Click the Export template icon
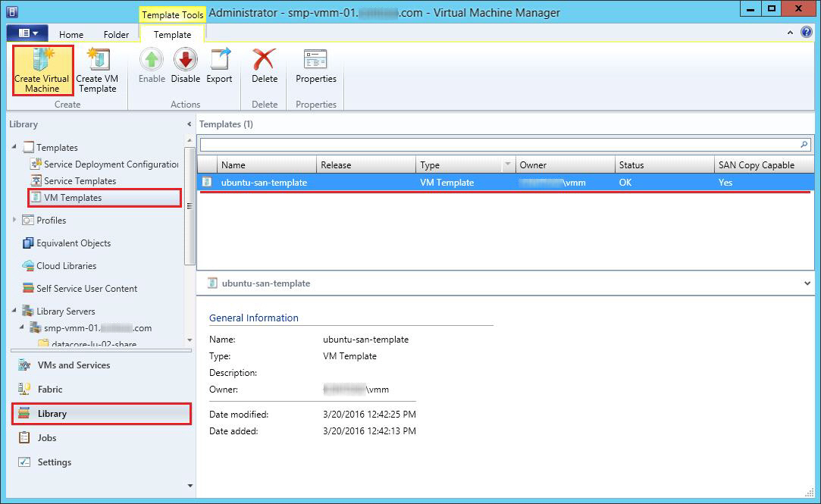The height and width of the screenshot is (504, 821). point(220,61)
